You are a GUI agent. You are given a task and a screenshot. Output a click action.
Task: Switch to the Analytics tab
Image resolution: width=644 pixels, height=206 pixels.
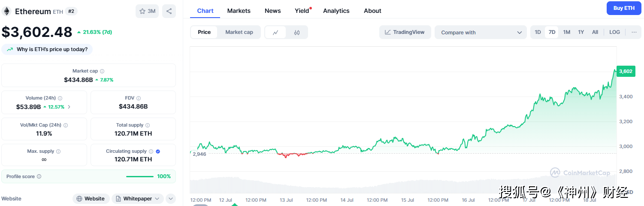pyautogui.click(x=336, y=11)
